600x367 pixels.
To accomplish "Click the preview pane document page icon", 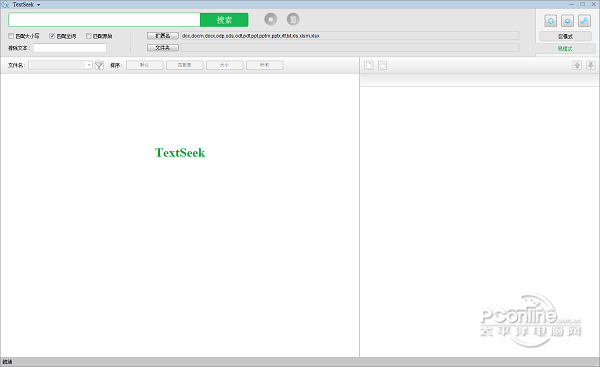I will (x=369, y=65).
